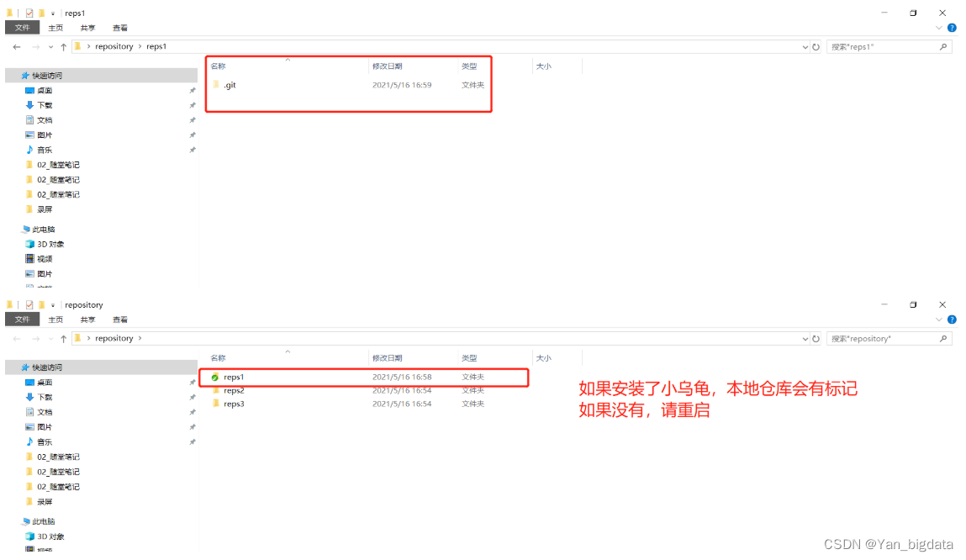Viewport: 966px width, 560px height.
Task: Open quick access toolbar dropdown in reps1 window
Action: [x=53, y=13]
